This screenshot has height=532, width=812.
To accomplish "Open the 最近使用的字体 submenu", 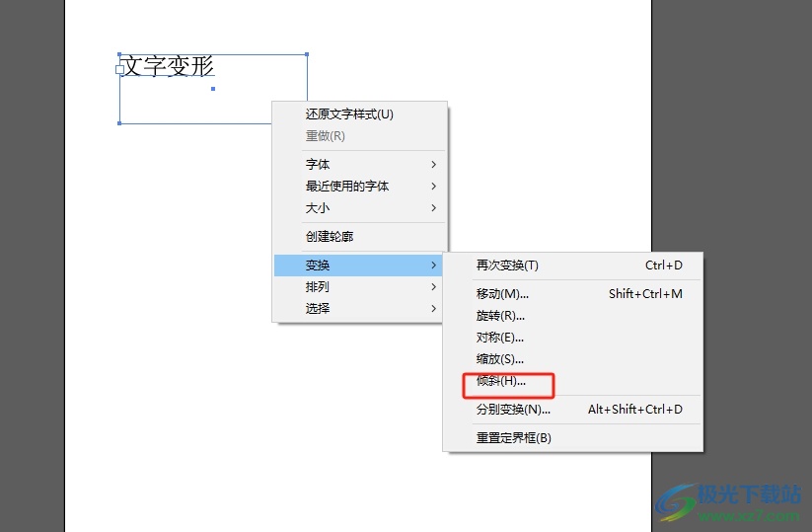I will 359,186.
